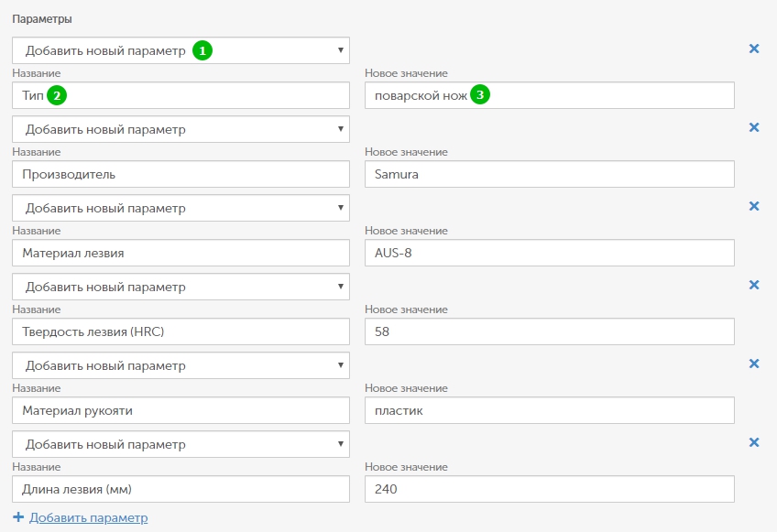Remove the Материал лезвия row via X icon
This screenshot has width=777, height=532.
(754, 206)
